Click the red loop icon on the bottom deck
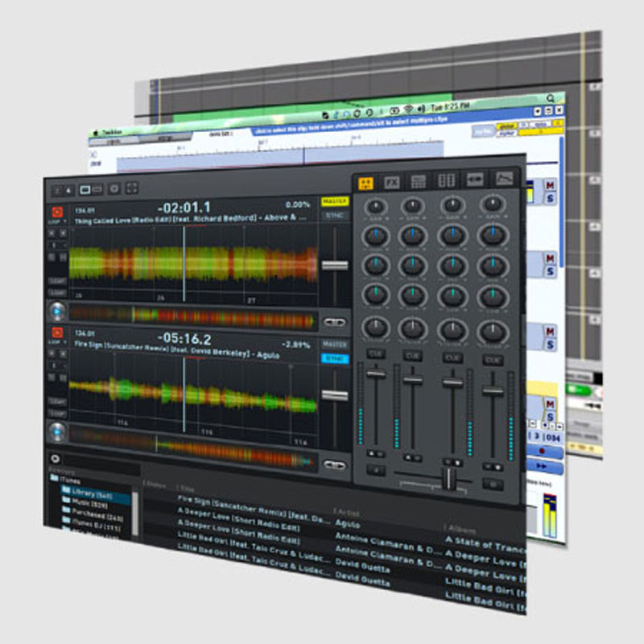644x644 pixels. pos(57,331)
